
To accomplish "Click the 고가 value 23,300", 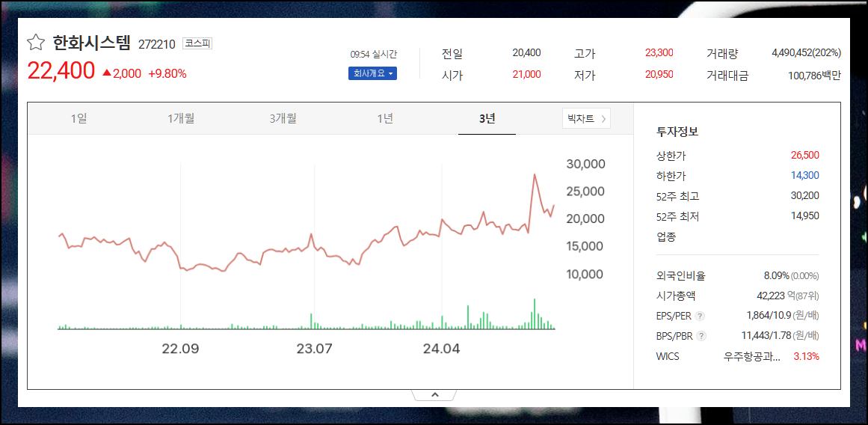I will [659, 52].
